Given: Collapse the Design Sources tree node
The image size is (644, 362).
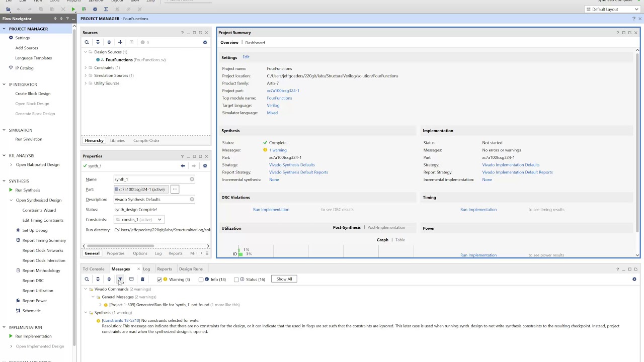Looking at the screenshot, I should pos(86,52).
